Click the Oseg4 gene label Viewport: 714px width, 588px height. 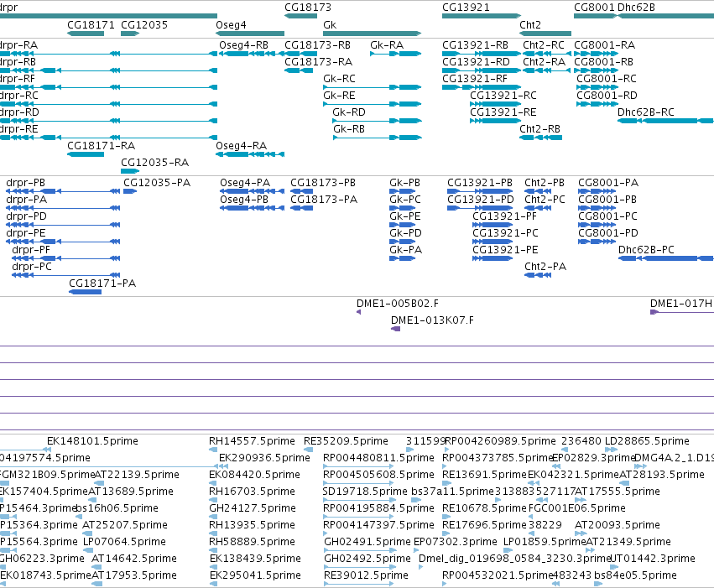coord(231,24)
